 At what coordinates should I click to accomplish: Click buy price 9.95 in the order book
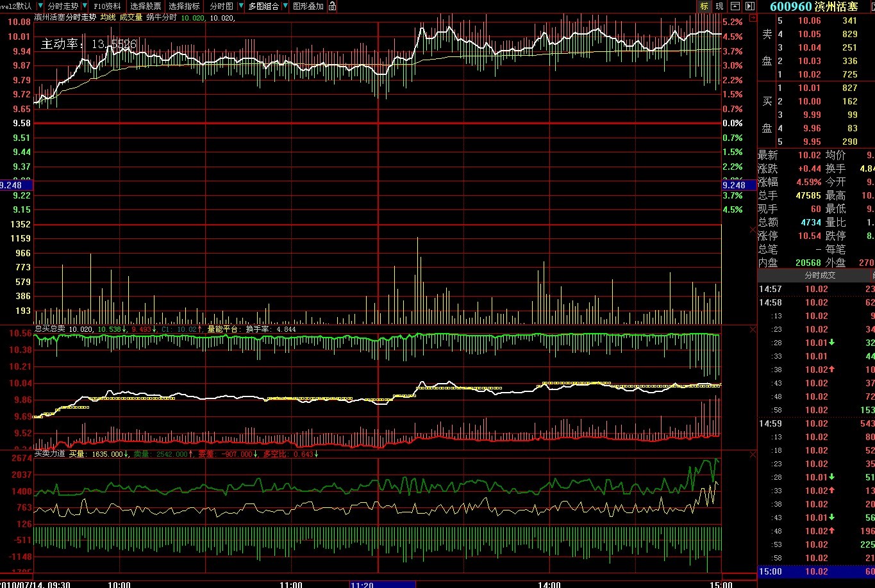click(x=812, y=142)
